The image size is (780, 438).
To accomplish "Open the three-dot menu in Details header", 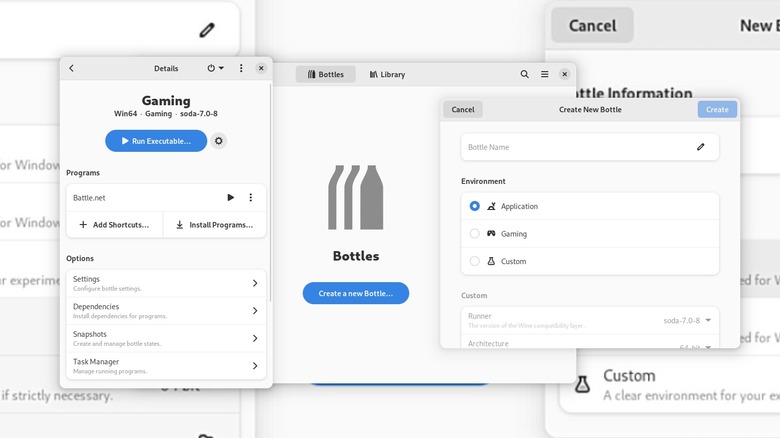I will point(241,69).
